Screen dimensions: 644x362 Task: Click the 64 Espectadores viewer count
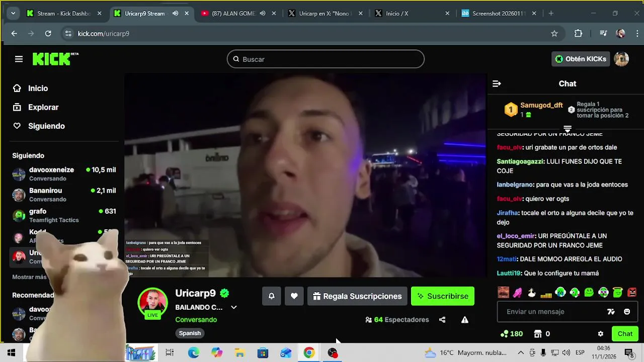(397, 320)
